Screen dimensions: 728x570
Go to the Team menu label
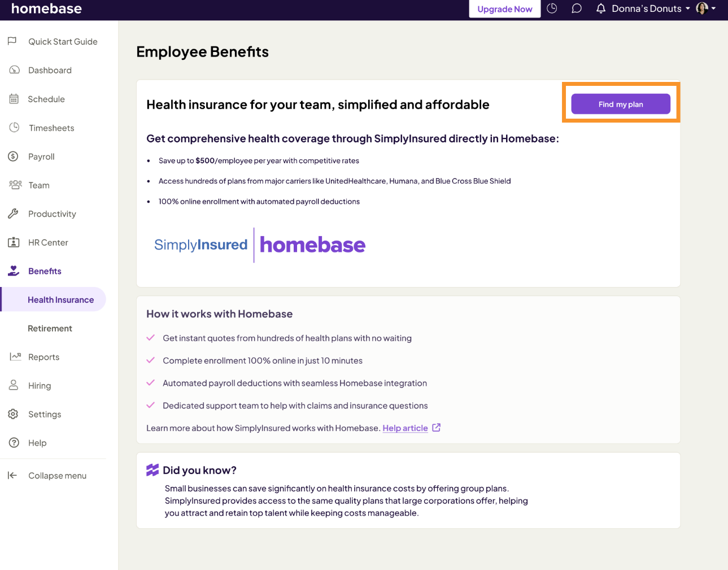pyautogui.click(x=39, y=185)
